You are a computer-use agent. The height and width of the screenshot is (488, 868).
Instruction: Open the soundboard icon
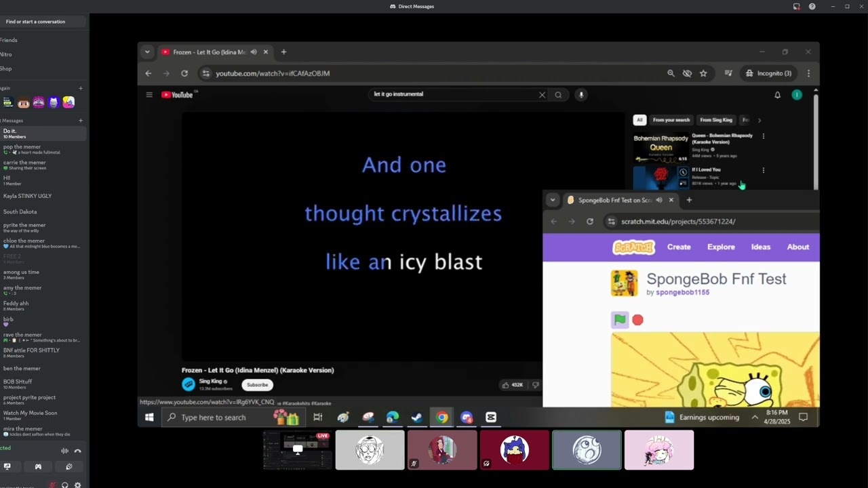click(x=69, y=466)
